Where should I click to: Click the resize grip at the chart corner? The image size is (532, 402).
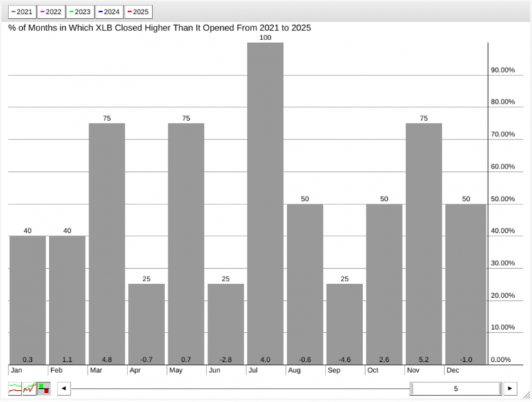click(x=526, y=395)
